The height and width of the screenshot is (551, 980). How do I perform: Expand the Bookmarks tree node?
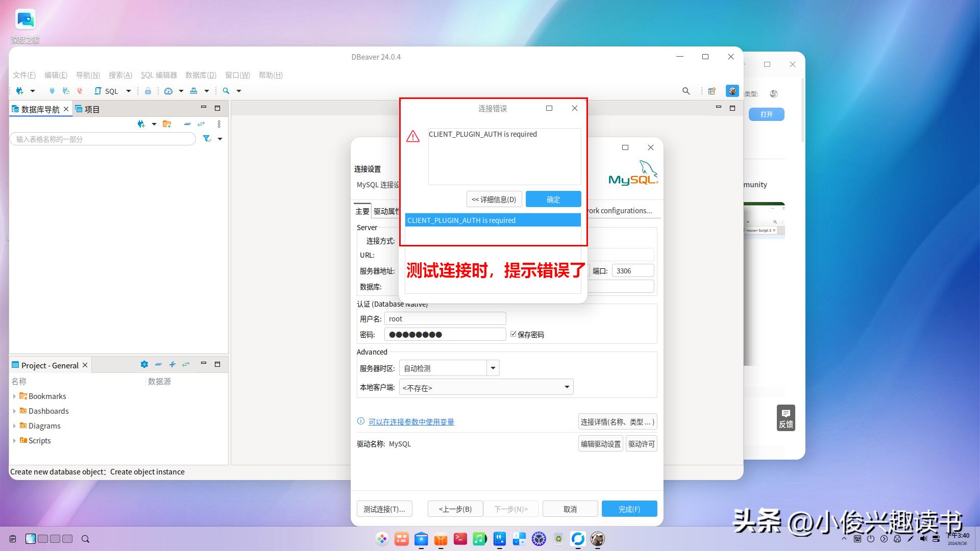click(14, 396)
